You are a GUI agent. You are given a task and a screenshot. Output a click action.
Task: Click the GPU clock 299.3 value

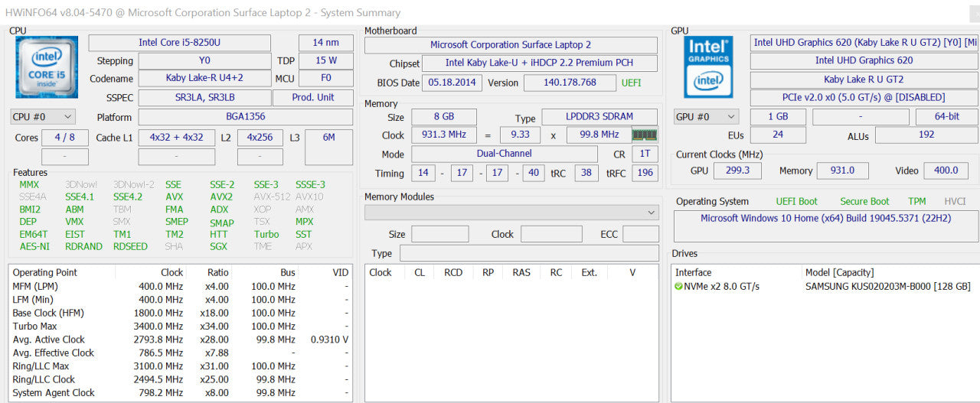pos(737,171)
